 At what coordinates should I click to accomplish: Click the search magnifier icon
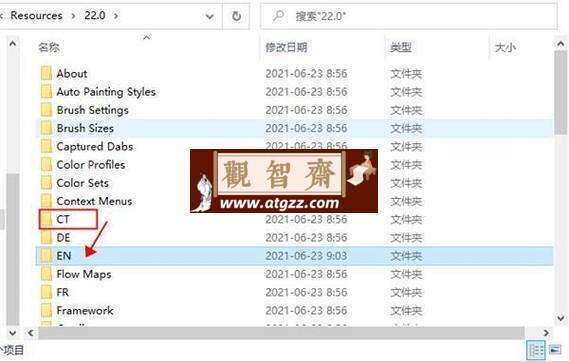(x=279, y=16)
